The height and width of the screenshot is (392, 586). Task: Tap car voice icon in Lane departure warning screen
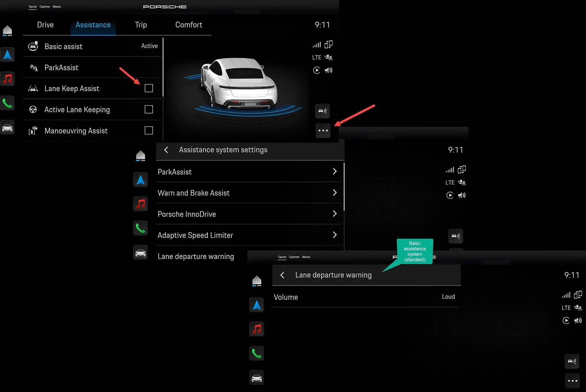point(572,361)
